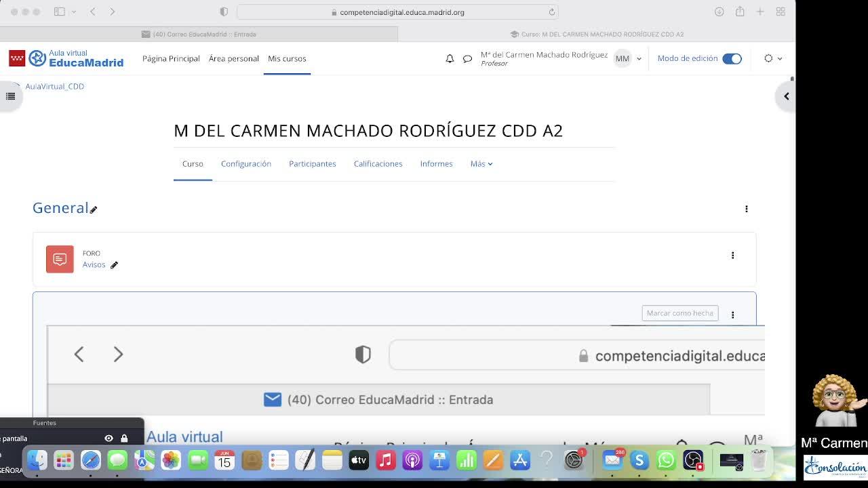This screenshot has width=868, height=488.
Task: Switch to the Correo EducaMadrid Safari tab
Action: coord(199,34)
